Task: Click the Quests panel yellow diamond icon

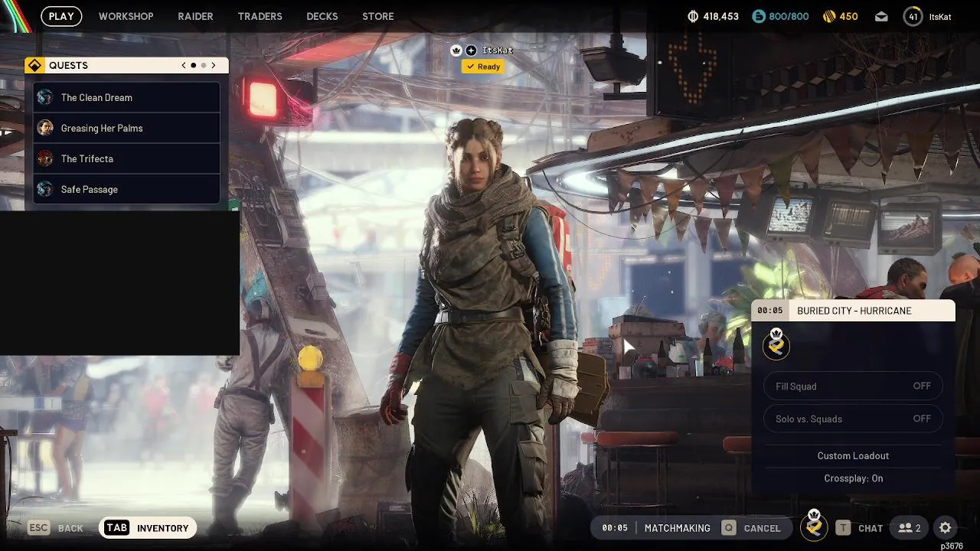Action: (x=34, y=65)
